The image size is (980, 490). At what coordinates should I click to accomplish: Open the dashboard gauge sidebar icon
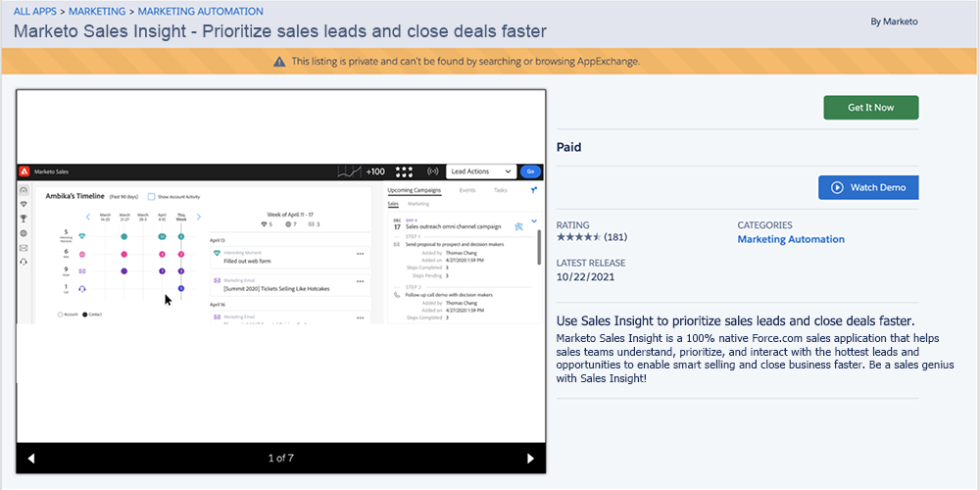click(24, 190)
